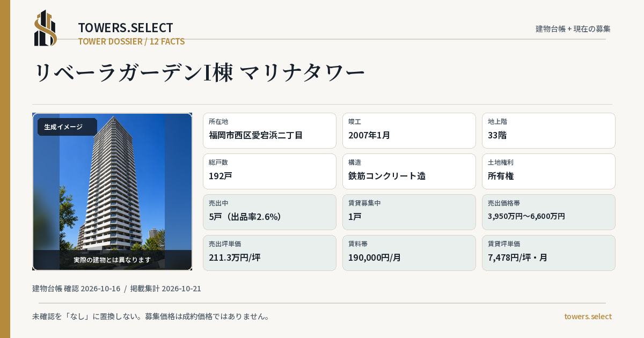Screen dimensions: 644x338
Task: Select the 総戸数 192戸 card
Action: click(269, 171)
